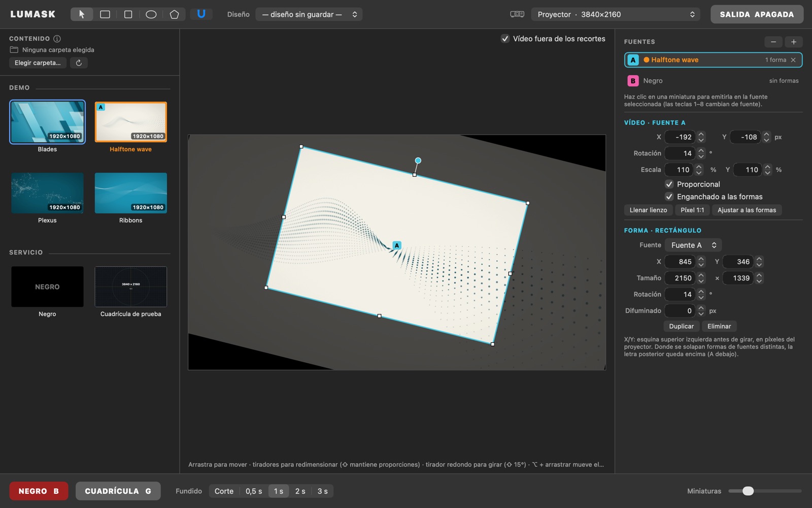Screen dimensions: 812x508
Task: Select Corte fade option
Action: [x=224, y=491]
